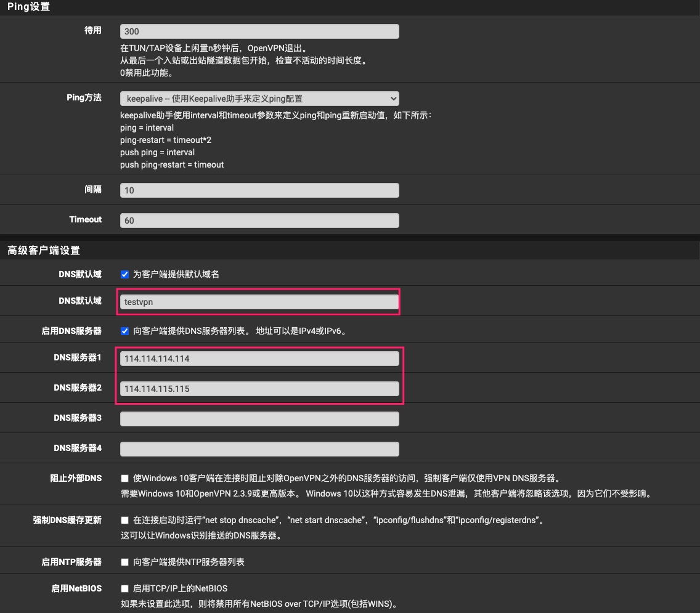
Task: Click the 启用NTP服务器 row label text
Action: tap(71, 562)
